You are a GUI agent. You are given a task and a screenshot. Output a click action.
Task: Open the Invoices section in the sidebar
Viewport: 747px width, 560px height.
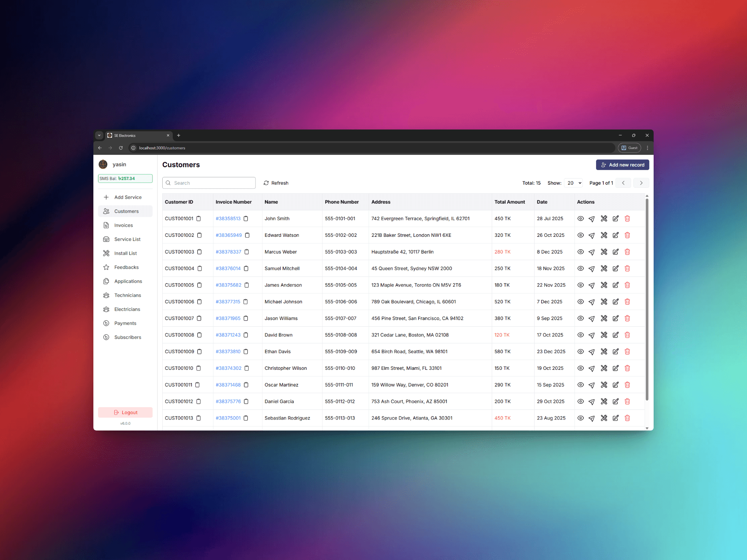123,225
